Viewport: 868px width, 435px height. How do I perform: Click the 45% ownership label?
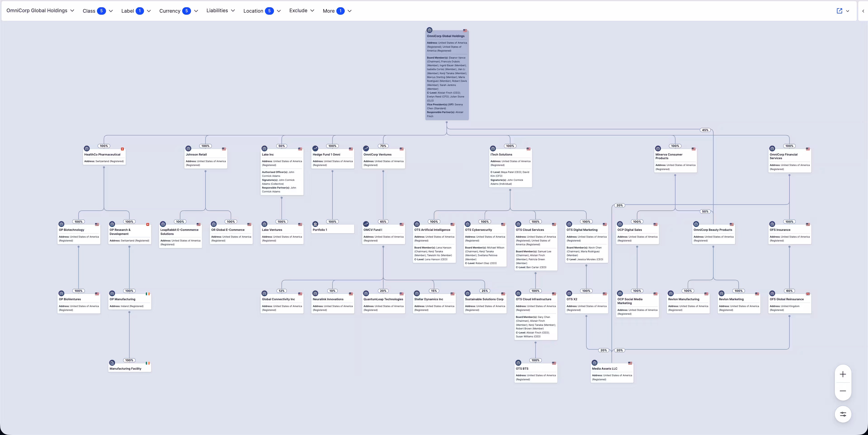705,130
